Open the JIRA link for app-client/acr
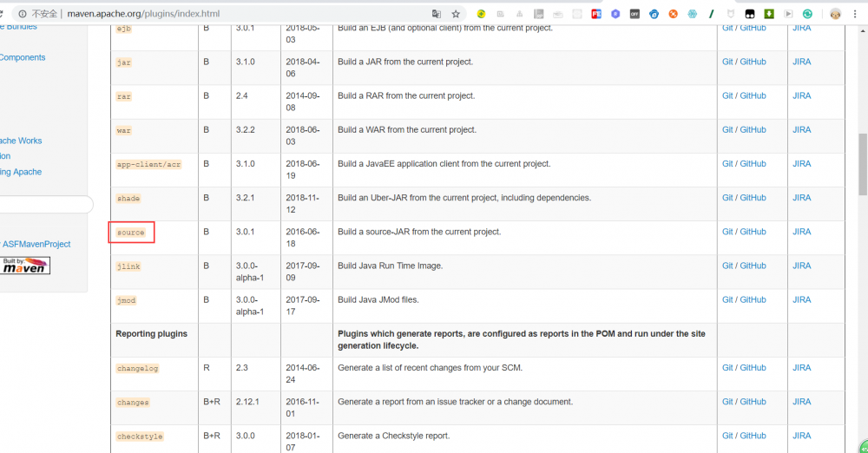The height and width of the screenshot is (453, 868). coord(801,164)
